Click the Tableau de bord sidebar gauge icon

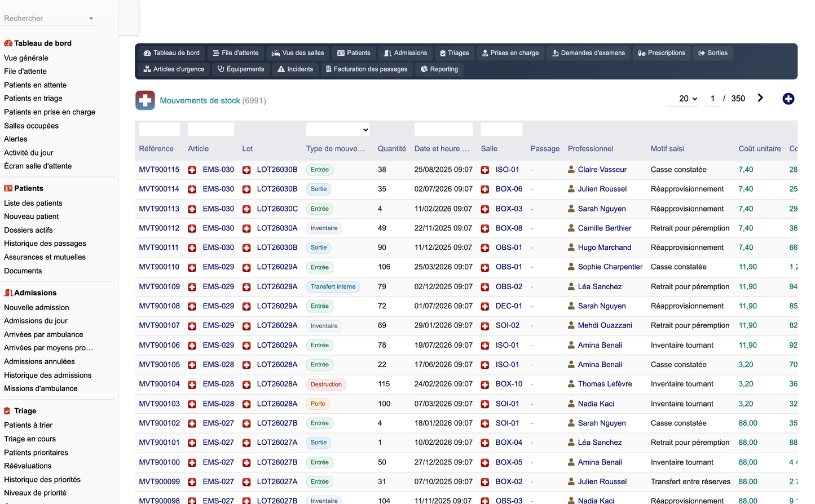(8, 43)
